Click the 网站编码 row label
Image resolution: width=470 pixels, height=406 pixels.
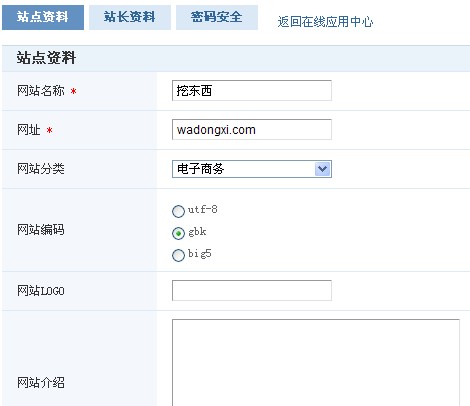[x=41, y=230]
